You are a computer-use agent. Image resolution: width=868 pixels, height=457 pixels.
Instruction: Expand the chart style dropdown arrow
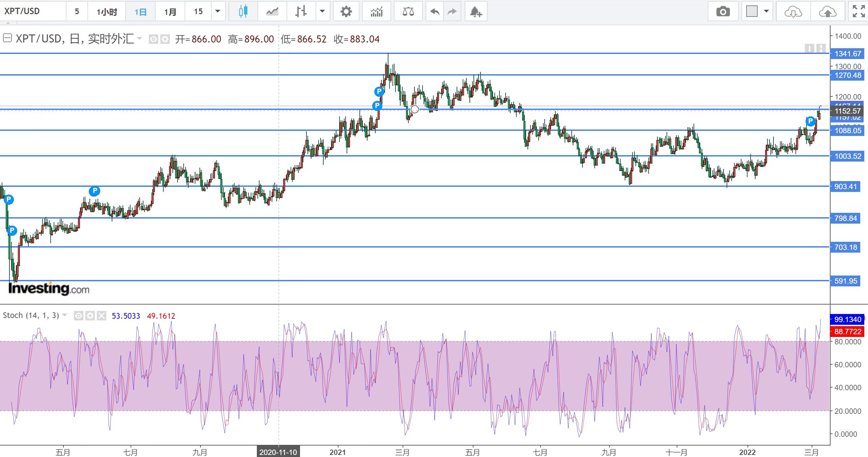pos(322,11)
